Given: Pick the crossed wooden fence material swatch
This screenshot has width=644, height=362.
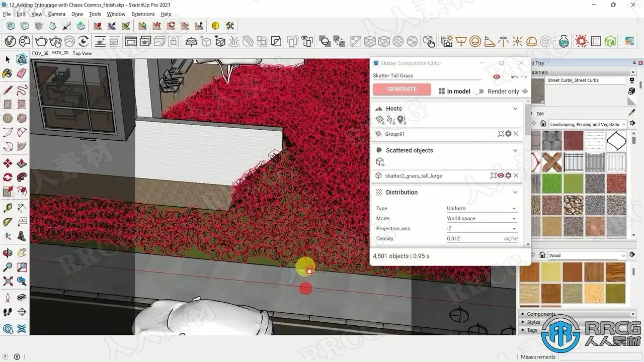Looking at the screenshot, I should click(x=552, y=162).
